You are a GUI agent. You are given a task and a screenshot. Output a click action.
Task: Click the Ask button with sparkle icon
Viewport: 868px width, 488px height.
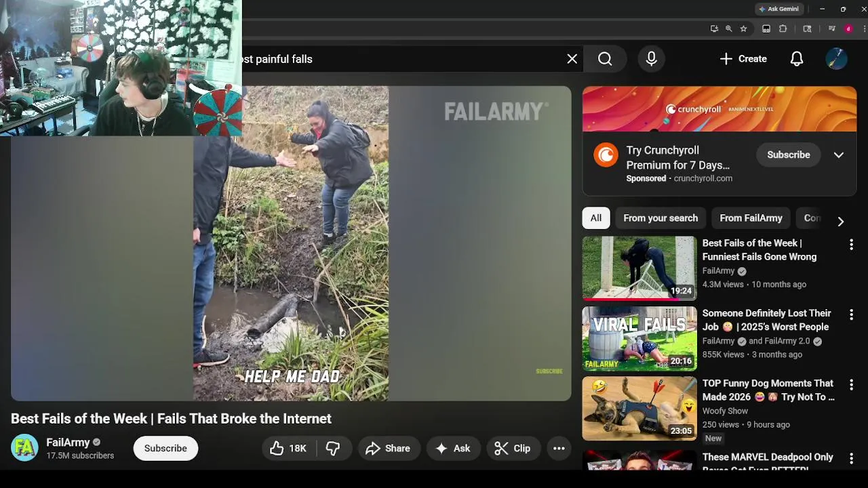[453, 448]
